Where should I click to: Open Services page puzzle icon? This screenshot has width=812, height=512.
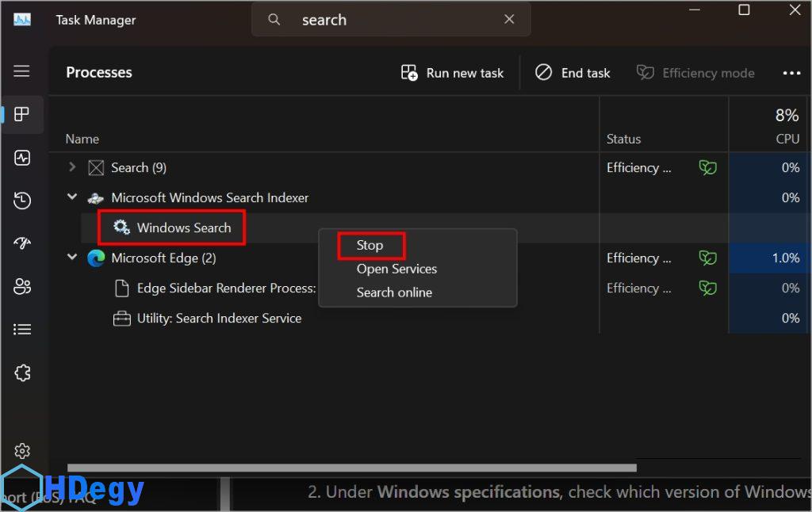click(x=22, y=373)
